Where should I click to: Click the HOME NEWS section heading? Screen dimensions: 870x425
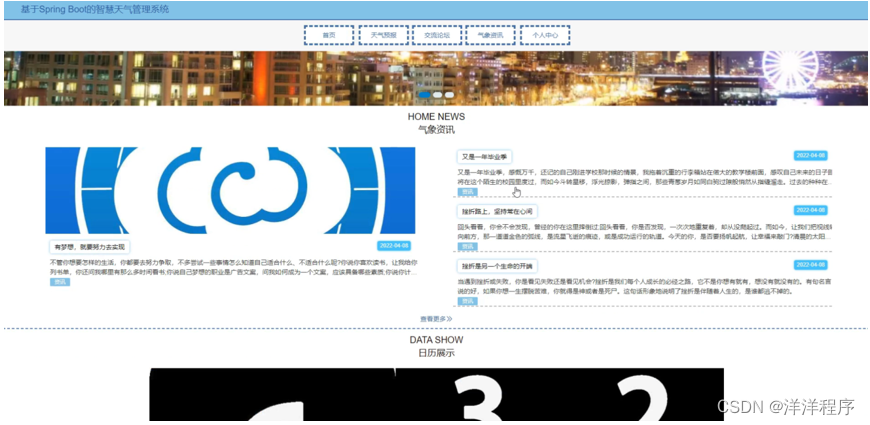(436, 117)
